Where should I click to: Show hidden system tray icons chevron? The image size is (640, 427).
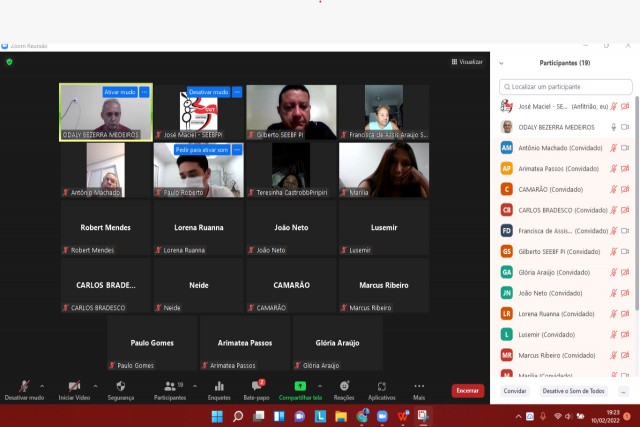coord(518,417)
